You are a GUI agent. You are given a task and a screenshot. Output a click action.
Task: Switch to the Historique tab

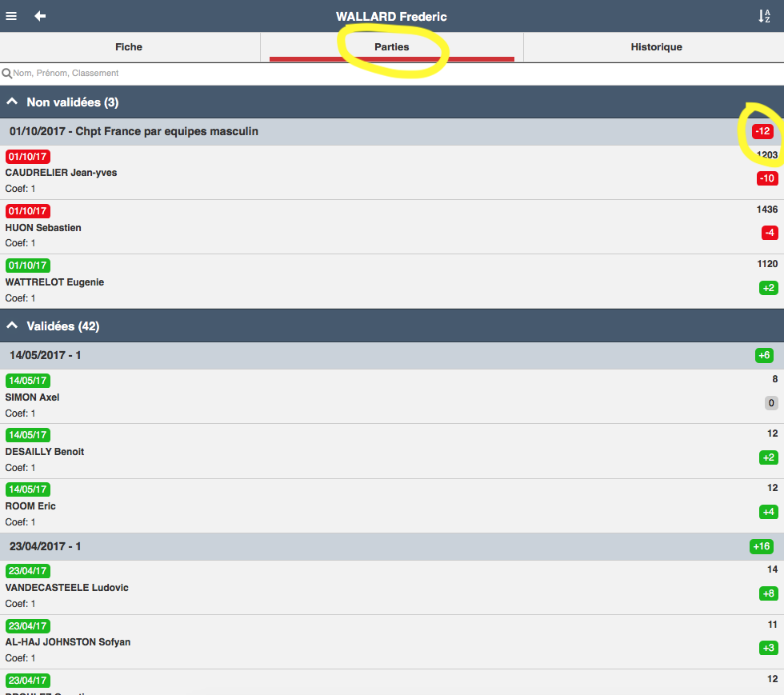pos(656,47)
